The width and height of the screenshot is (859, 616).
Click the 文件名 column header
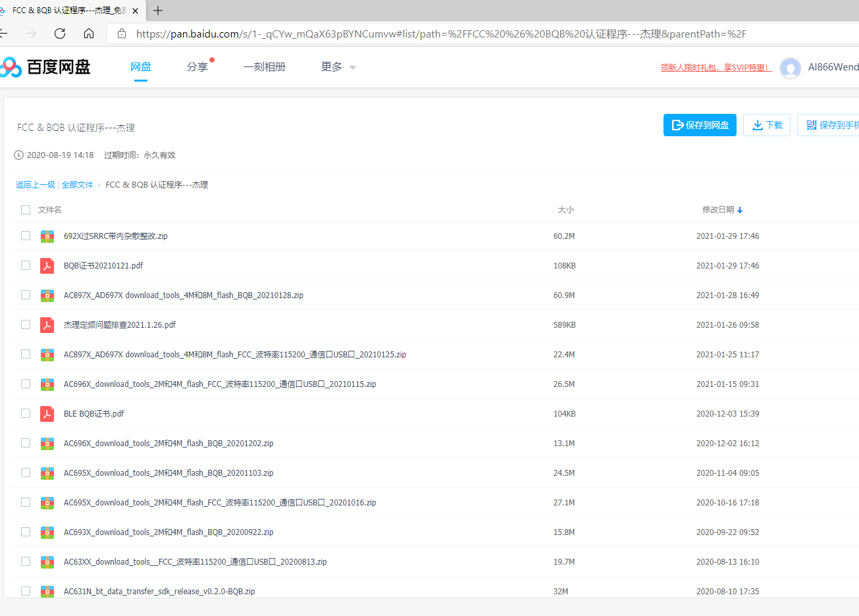pos(50,210)
